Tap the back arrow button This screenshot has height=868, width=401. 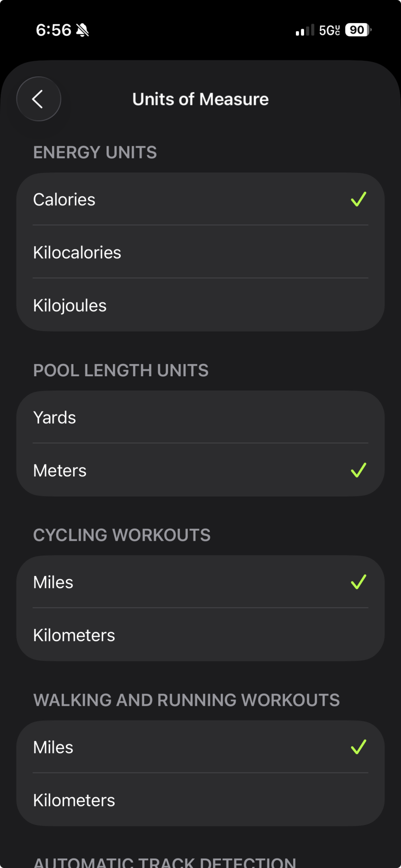pos(39,99)
